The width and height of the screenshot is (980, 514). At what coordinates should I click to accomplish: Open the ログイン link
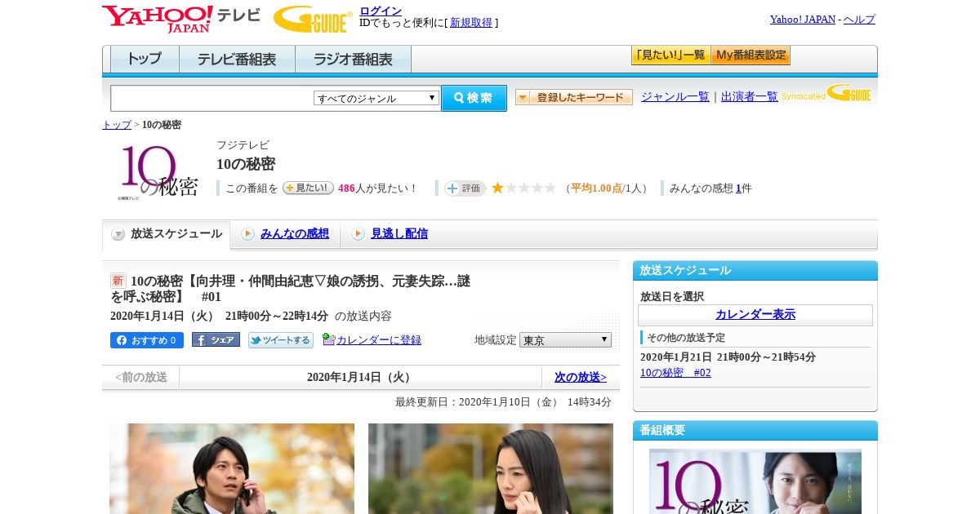(x=381, y=11)
